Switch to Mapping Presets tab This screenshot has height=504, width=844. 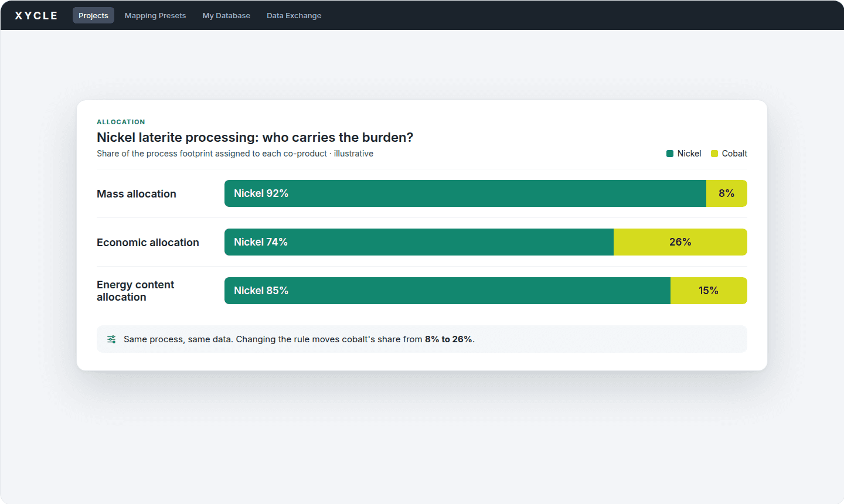point(155,15)
